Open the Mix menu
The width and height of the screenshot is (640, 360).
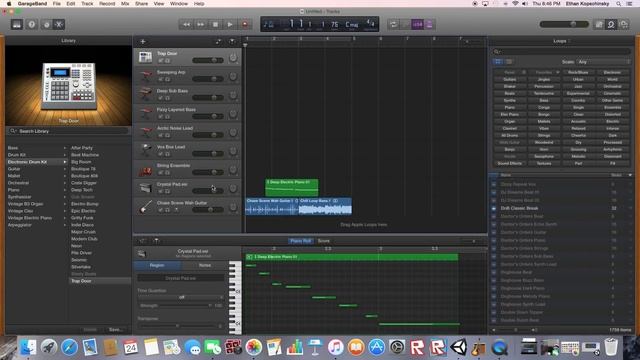[x=125, y=4]
